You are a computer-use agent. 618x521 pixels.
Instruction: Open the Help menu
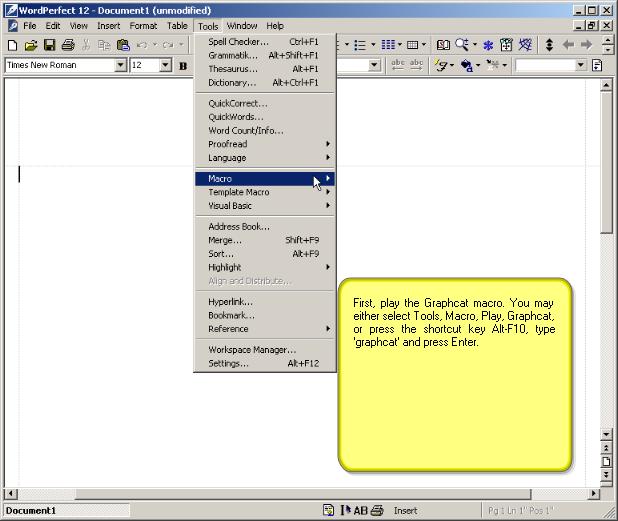[x=275, y=26]
